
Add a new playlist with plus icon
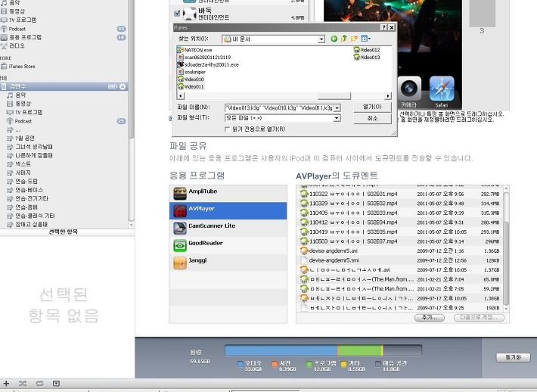tap(6, 384)
